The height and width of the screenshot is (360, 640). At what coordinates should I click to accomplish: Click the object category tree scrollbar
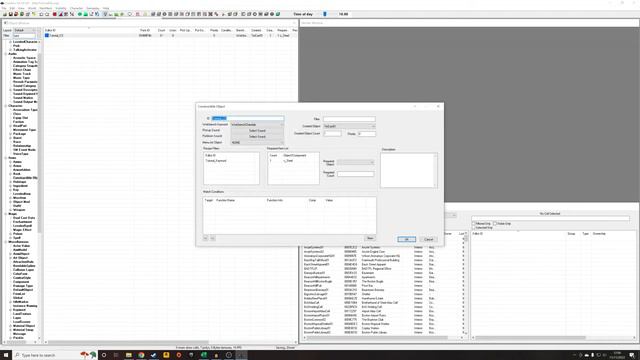(x=40, y=143)
